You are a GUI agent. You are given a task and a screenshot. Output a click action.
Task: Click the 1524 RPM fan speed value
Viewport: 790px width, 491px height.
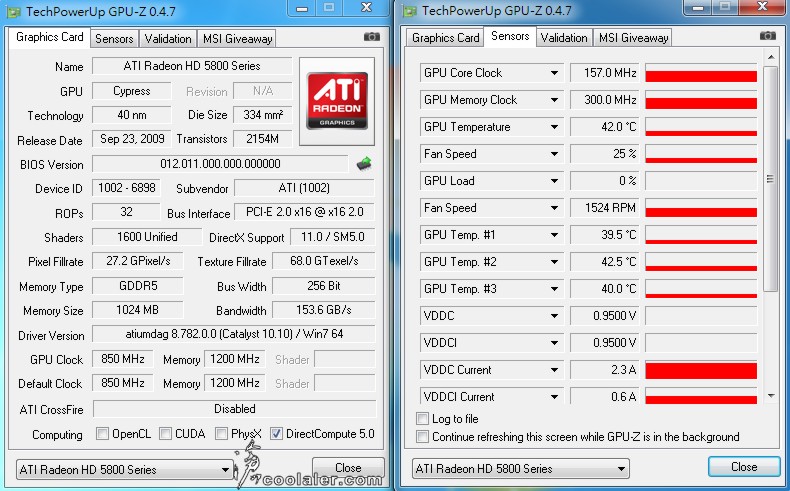tap(605, 208)
